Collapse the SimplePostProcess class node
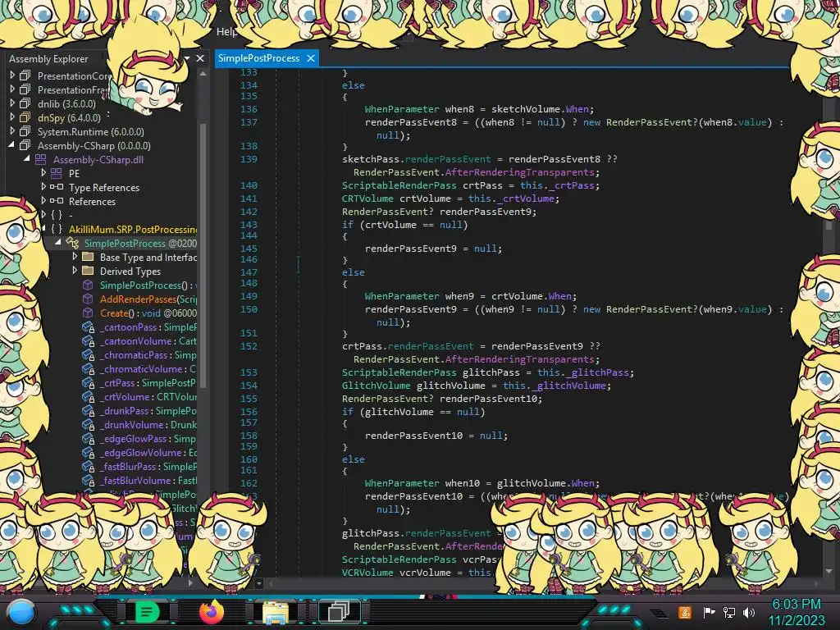840x630 pixels. click(x=58, y=243)
